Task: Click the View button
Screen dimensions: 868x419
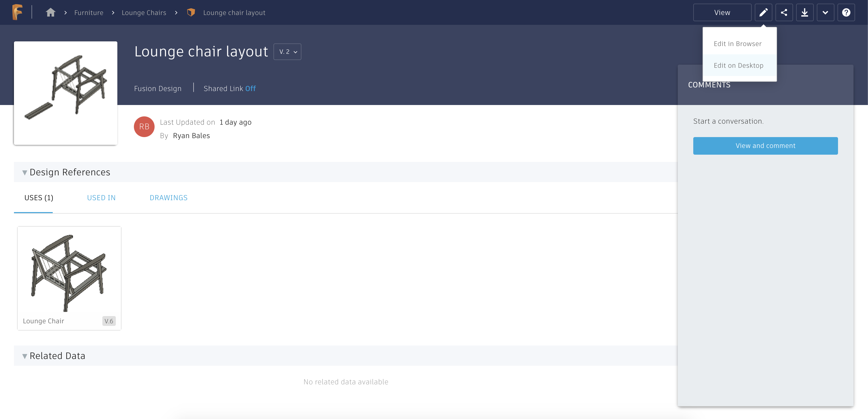Action: (722, 12)
